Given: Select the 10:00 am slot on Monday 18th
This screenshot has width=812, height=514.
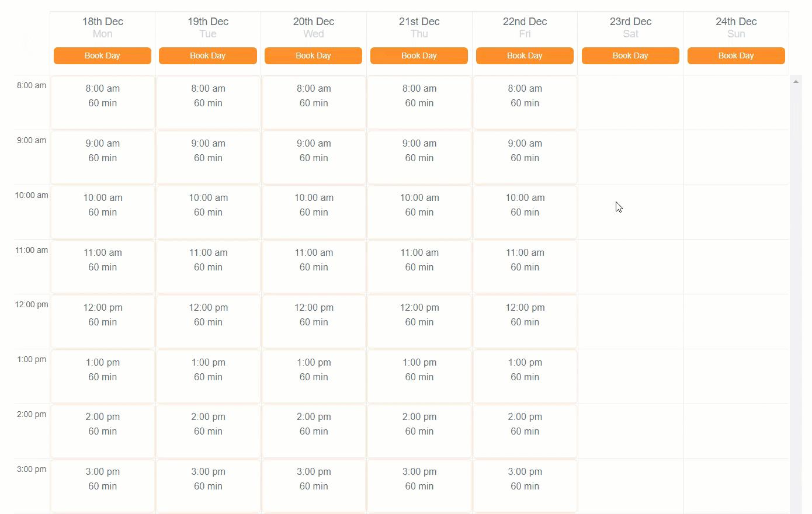Looking at the screenshot, I should (103, 212).
